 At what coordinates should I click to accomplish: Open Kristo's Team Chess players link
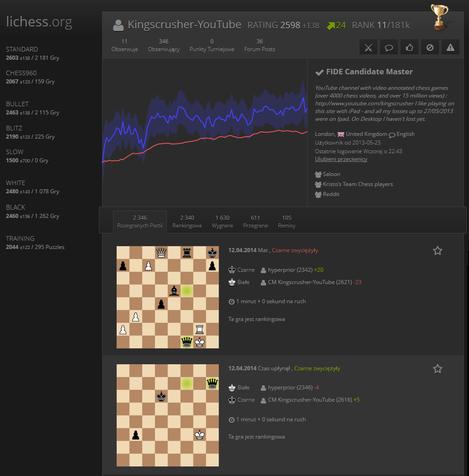point(358,184)
